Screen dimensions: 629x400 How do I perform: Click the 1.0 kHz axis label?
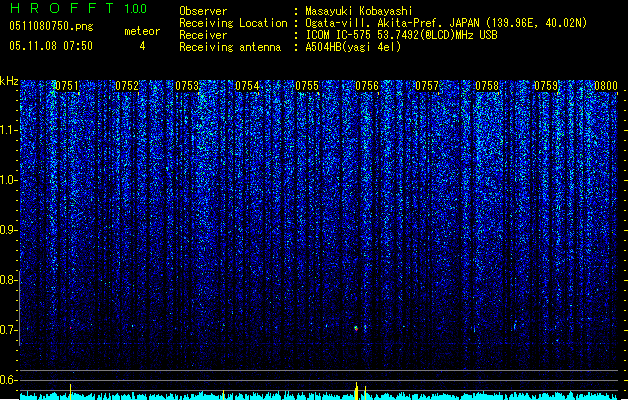click(9, 180)
